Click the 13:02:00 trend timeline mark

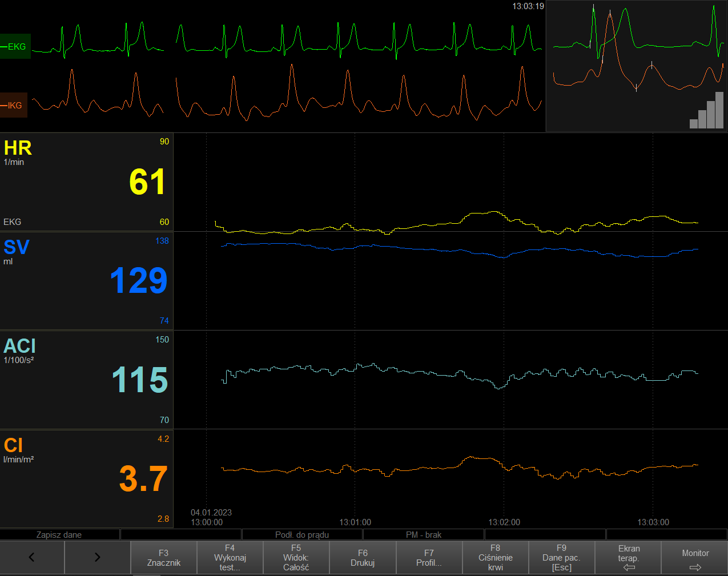pyautogui.click(x=504, y=522)
